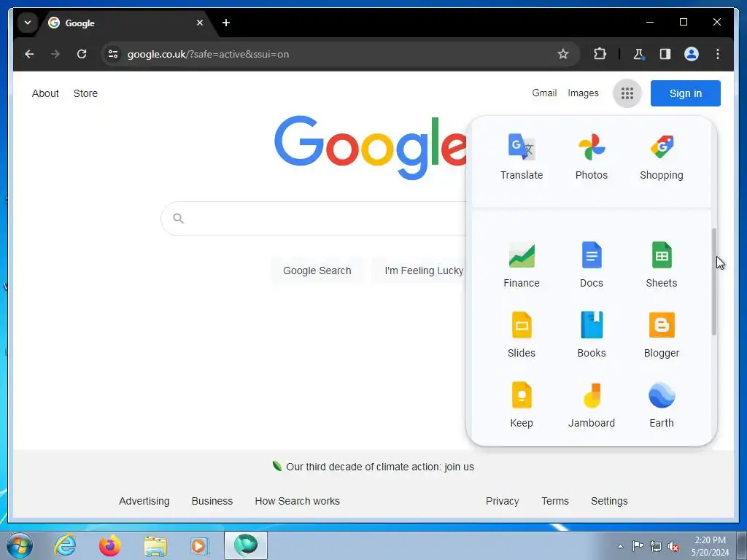Click the browser back arrow
Screen dimensions: 747x560
(29, 54)
